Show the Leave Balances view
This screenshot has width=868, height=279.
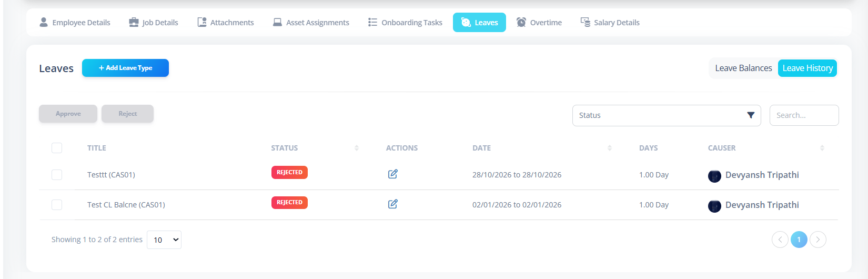(x=743, y=68)
